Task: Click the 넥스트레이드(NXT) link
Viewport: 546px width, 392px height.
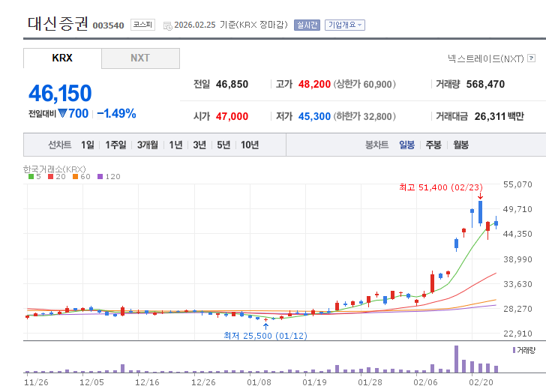Action: coord(486,58)
